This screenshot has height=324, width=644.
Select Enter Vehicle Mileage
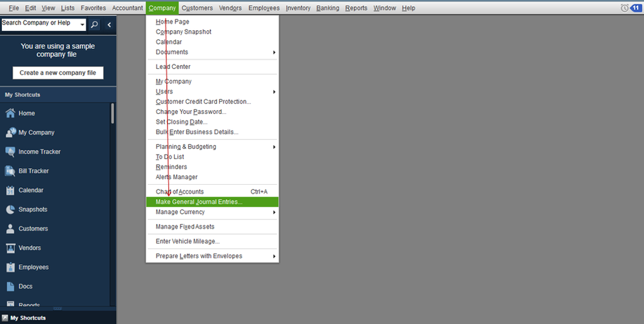(212, 241)
